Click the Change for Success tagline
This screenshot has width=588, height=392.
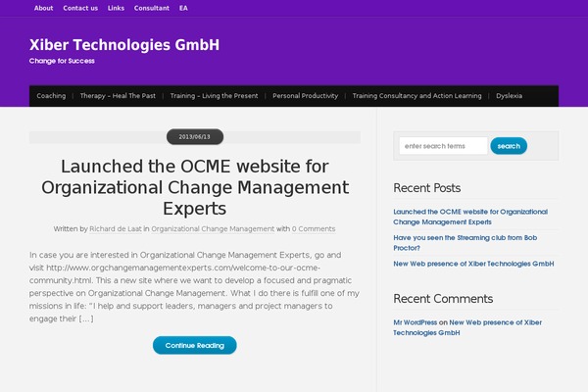pos(62,61)
